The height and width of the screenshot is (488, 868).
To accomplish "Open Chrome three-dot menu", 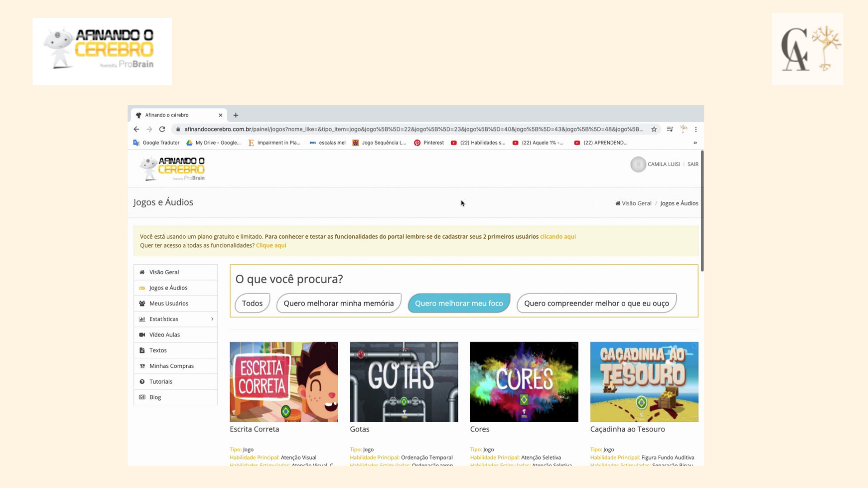I will [696, 129].
